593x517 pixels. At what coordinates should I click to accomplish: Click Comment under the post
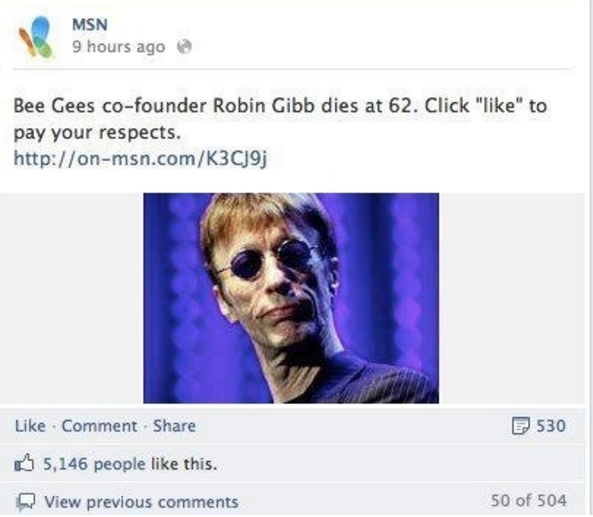click(99, 426)
